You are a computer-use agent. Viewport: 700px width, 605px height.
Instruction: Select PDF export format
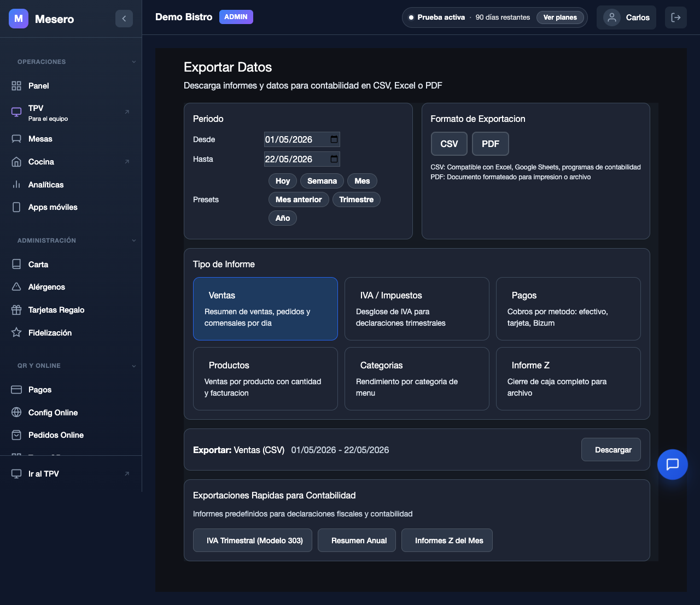click(x=491, y=144)
